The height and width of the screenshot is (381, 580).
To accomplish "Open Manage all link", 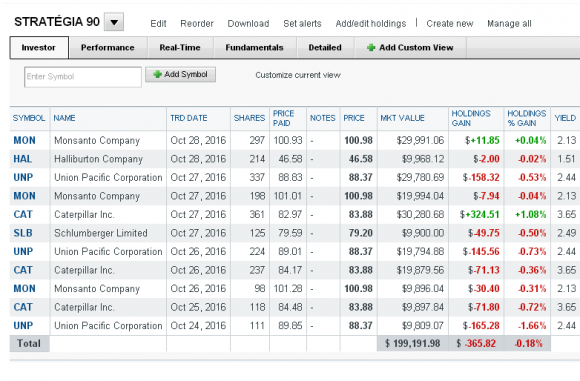I will pyautogui.click(x=509, y=24).
